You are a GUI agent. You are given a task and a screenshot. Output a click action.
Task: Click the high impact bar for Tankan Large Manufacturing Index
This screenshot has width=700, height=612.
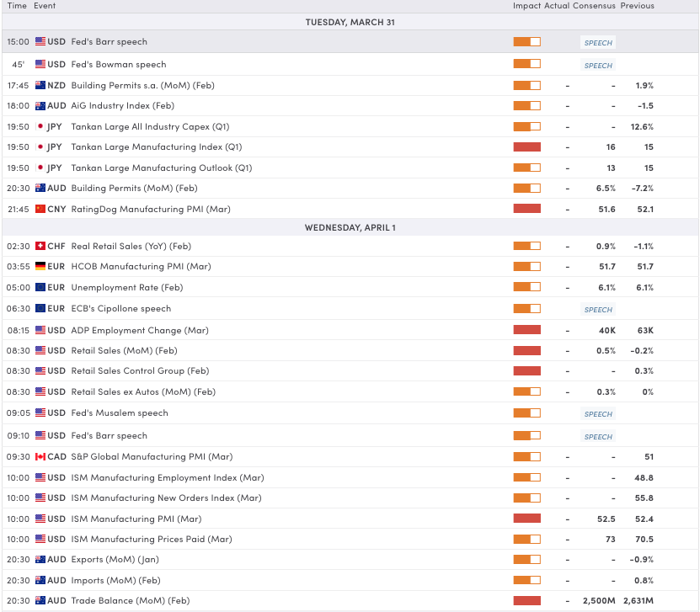tap(526, 146)
